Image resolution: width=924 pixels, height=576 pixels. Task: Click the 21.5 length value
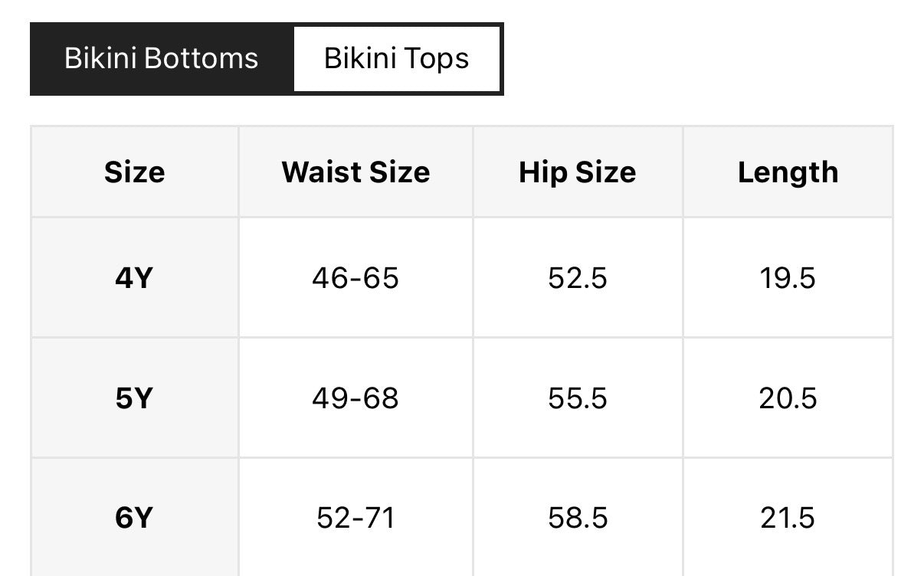788,519
